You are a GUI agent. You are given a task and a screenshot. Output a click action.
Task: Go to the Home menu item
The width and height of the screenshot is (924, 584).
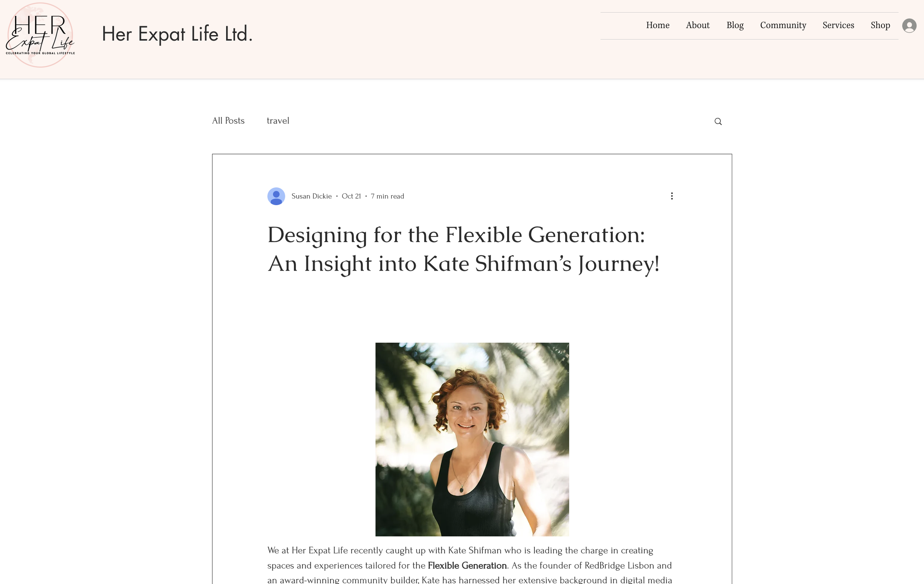point(658,26)
